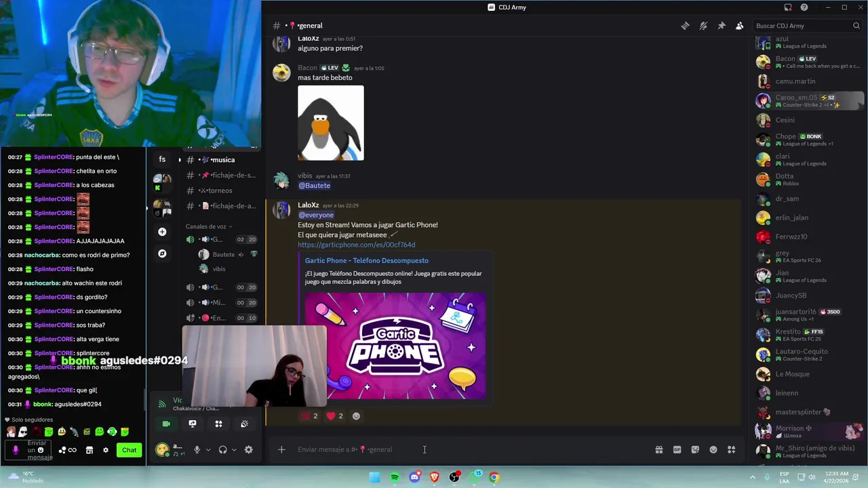Toggle the headphones deafen button

[222, 449]
